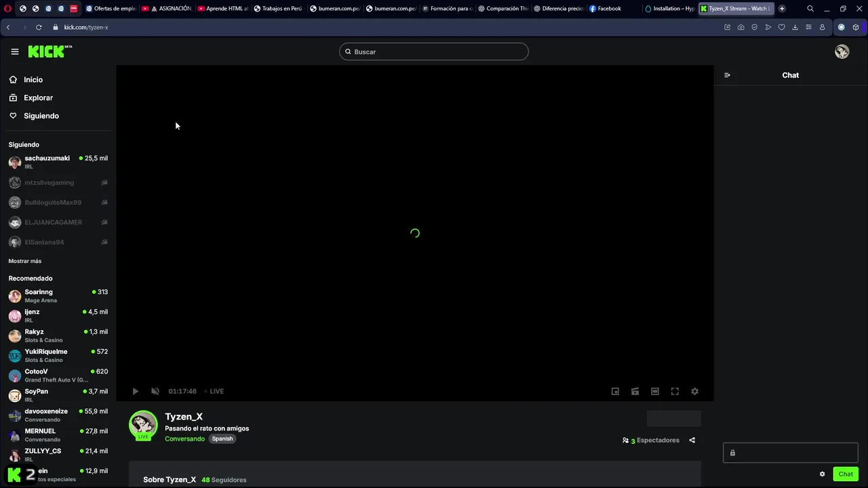
Task: Switch to ASIGNACIÓN YouTube tab
Action: click(x=167, y=8)
